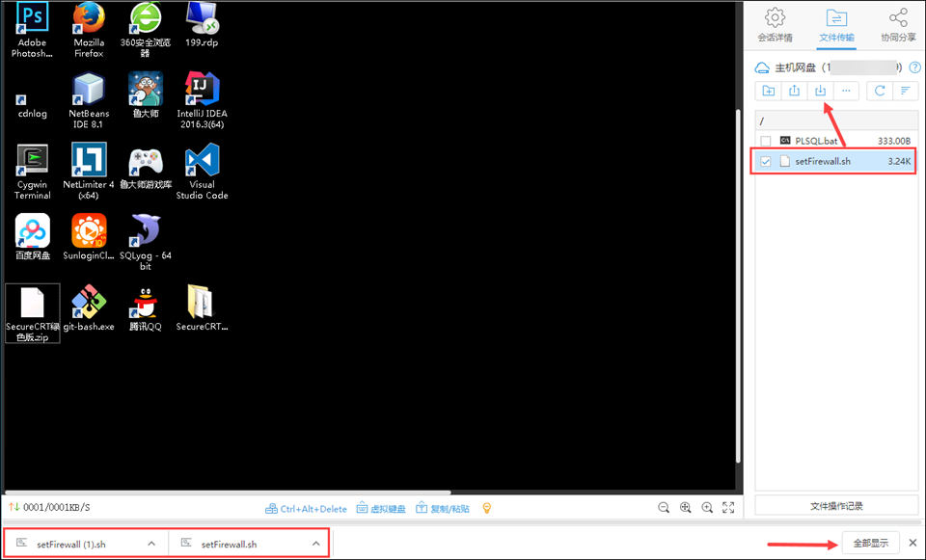Screen dimensions: 926x560
Task: Open the Mozilla Firefox desktop icon
Action: pyautogui.click(x=89, y=30)
